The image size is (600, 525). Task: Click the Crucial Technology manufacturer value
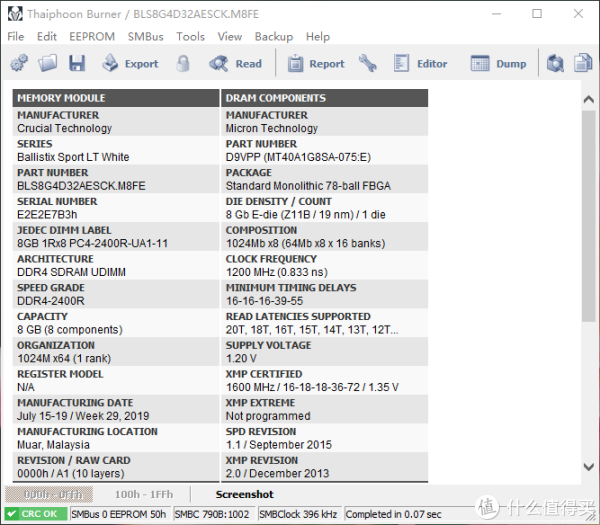[64, 128]
